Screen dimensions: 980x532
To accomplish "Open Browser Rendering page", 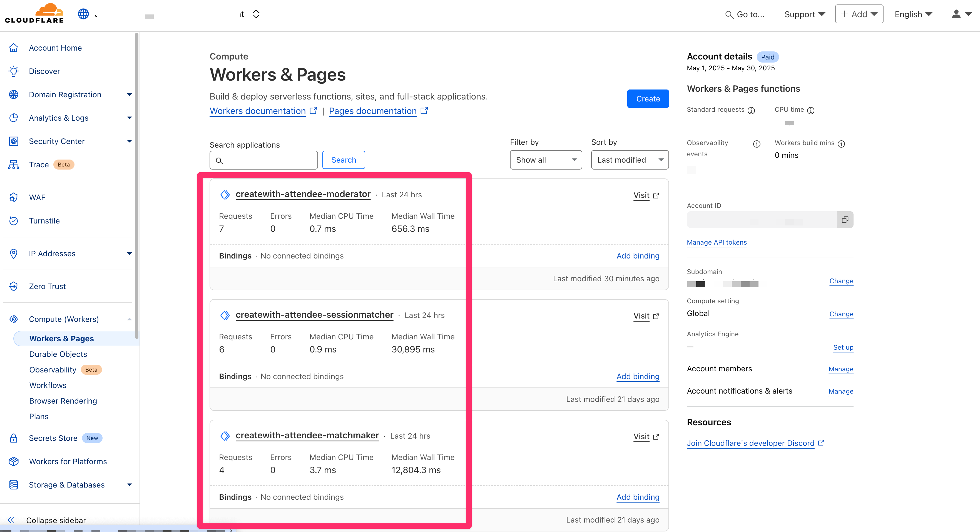I will (63, 401).
